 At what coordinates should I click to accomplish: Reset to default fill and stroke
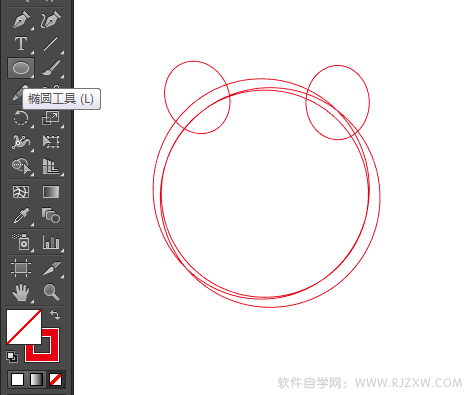click(12, 357)
